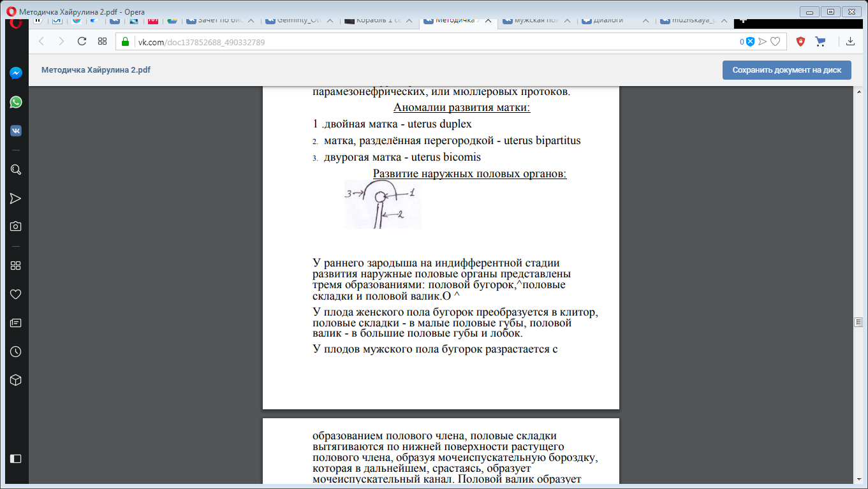Open the red shield extension icon
Image resolution: width=868 pixels, height=489 pixels.
800,41
